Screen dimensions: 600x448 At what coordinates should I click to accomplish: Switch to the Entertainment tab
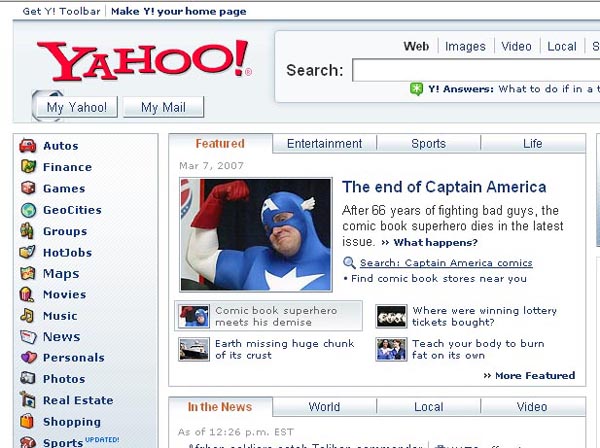pyautogui.click(x=324, y=144)
